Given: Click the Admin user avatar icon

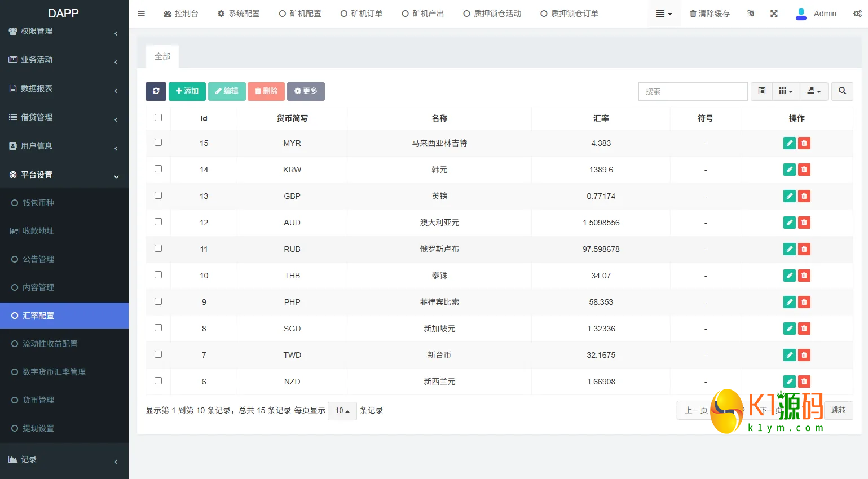Looking at the screenshot, I should (x=801, y=14).
